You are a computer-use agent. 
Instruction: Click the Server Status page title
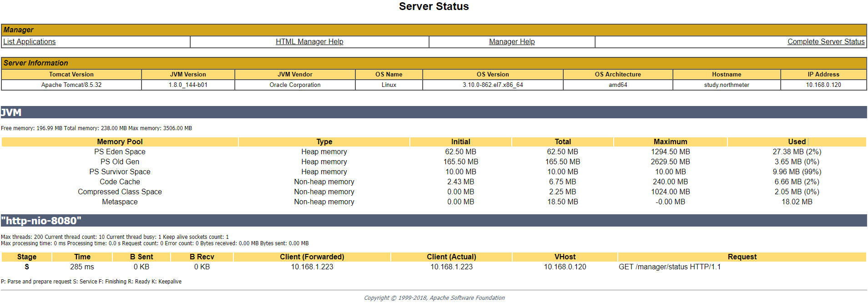click(434, 7)
